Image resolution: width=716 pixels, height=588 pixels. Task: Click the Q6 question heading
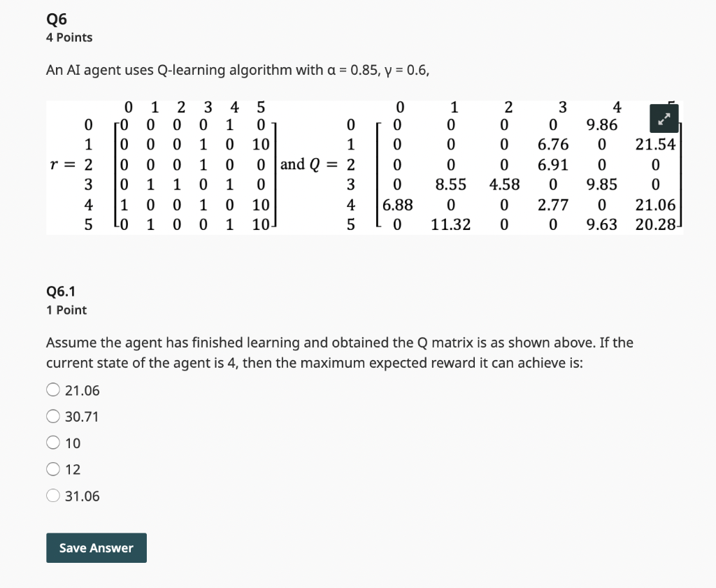tap(56, 19)
